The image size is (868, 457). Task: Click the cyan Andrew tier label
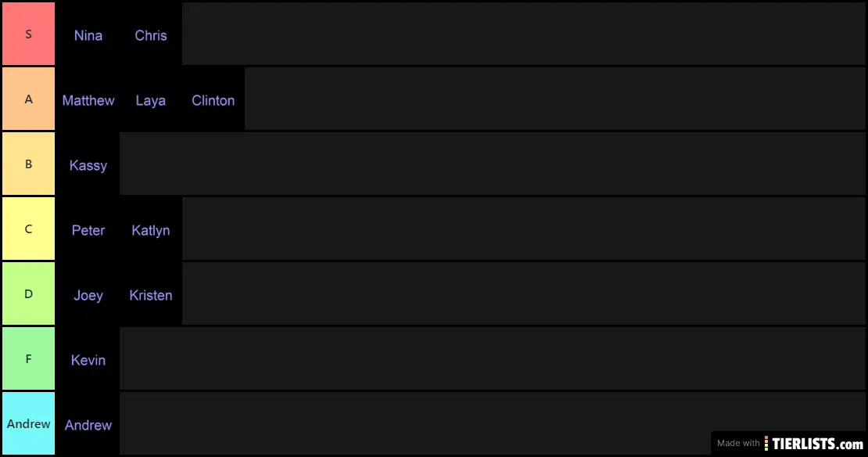28,423
